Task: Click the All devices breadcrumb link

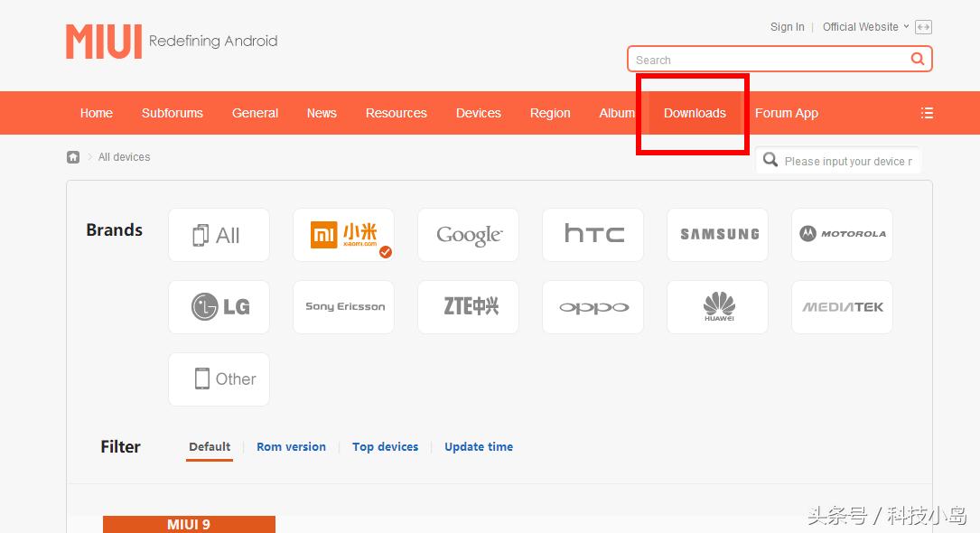Action: pyautogui.click(x=124, y=157)
